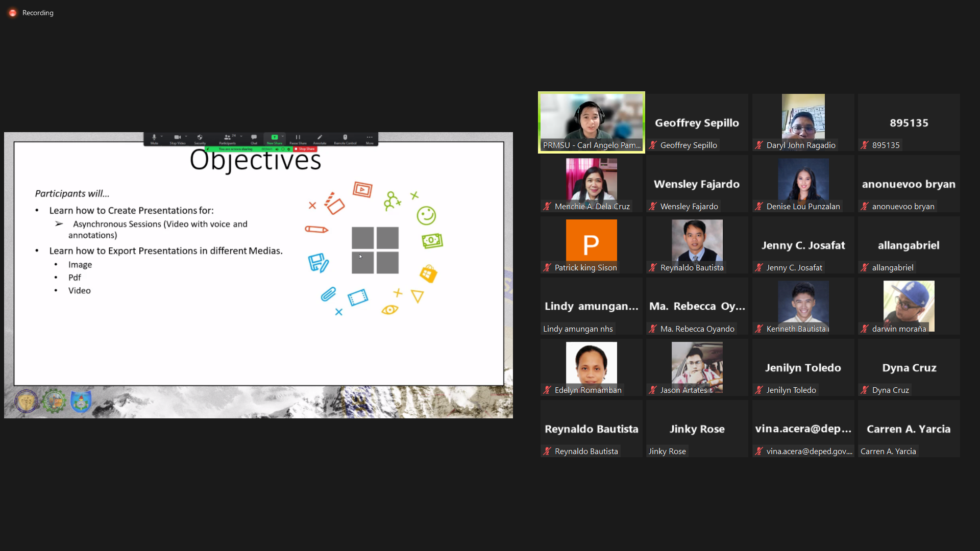Click the Remote Control mouse icon
The image size is (980, 551).
[x=345, y=137]
